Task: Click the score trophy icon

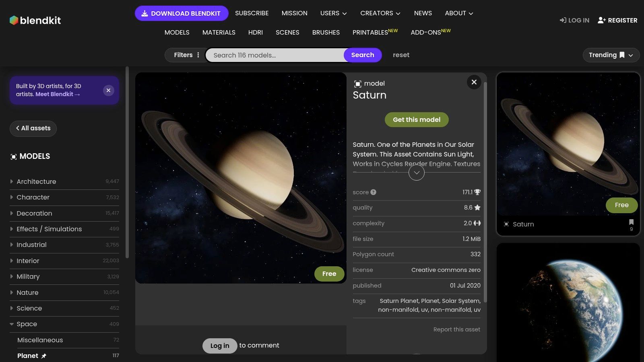Action: (477, 192)
